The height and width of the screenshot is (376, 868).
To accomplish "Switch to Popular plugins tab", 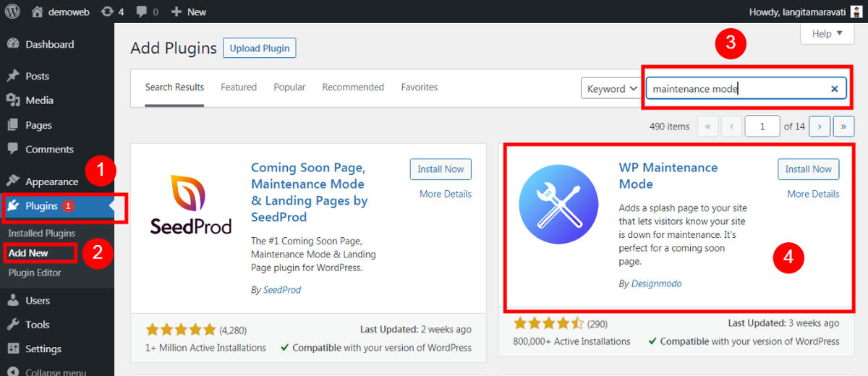I will 289,87.
